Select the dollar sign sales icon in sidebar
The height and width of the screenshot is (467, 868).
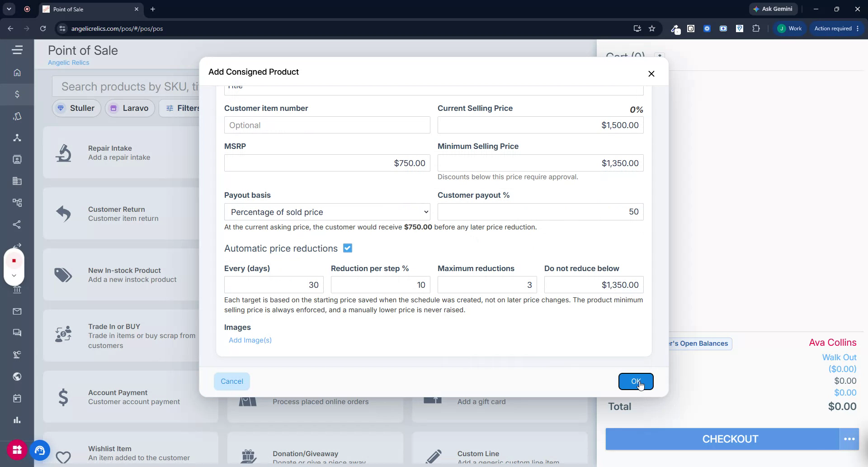pyautogui.click(x=17, y=94)
